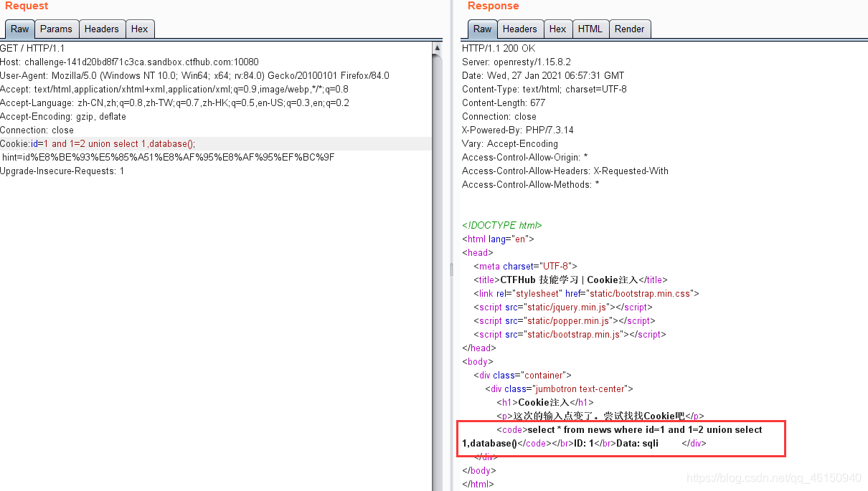Viewport: 868px width, 491px height.
Task: Click the paragraph hinting to try Cookie
Action: point(600,416)
